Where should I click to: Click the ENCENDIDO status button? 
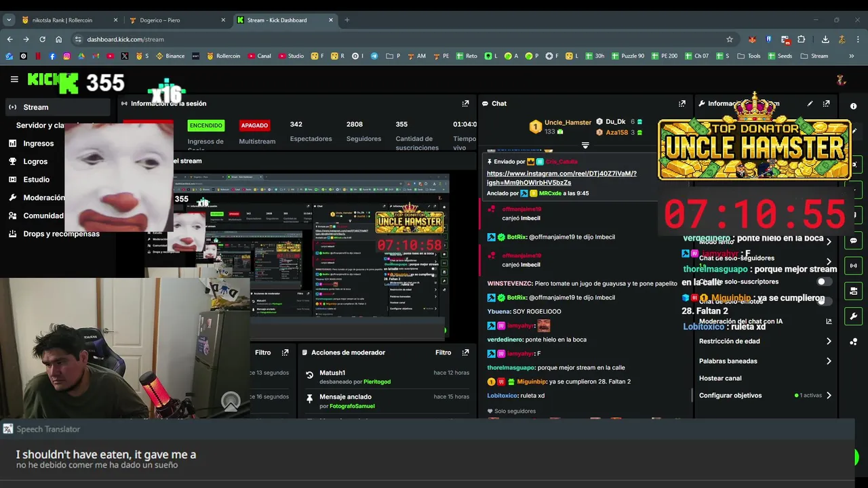pos(206,125)
